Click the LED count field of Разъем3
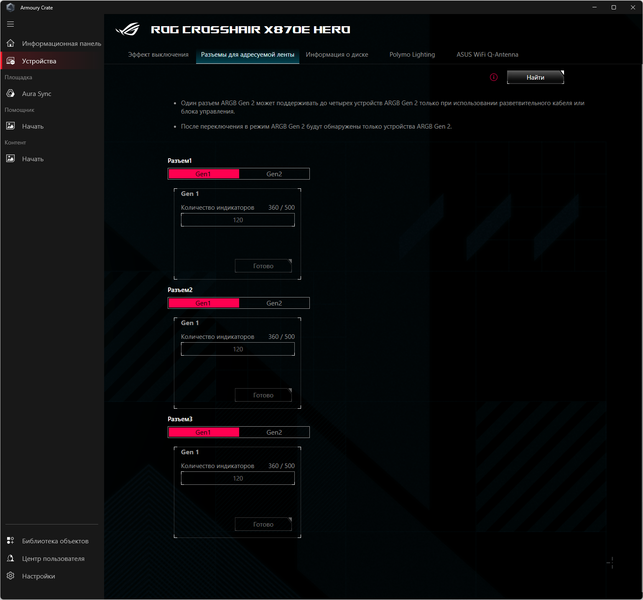 [x=237, y=478]
